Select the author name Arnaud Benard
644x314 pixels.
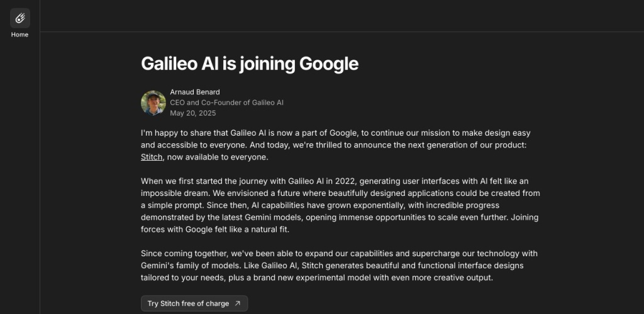(195, 92)
